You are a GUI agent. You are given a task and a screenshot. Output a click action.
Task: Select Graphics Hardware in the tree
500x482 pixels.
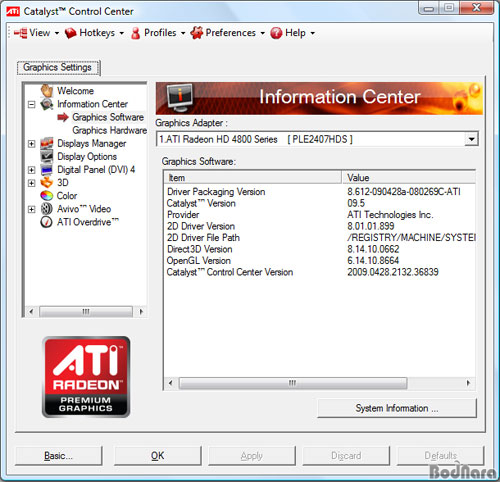[x=109, y=130]
